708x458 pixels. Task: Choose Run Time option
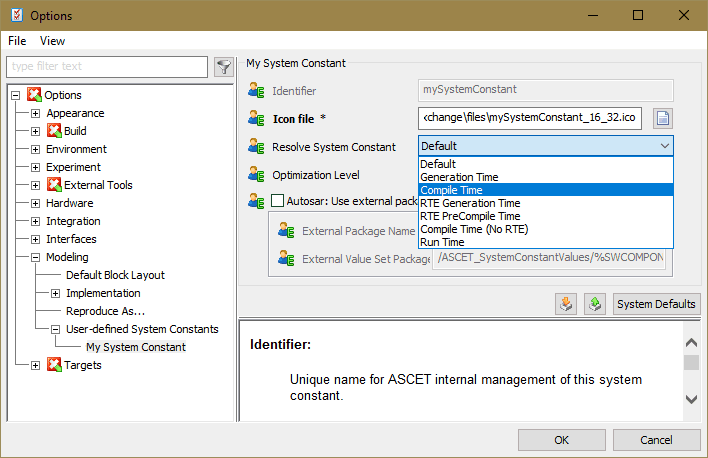pyautogui.click(x=546, y=242)
